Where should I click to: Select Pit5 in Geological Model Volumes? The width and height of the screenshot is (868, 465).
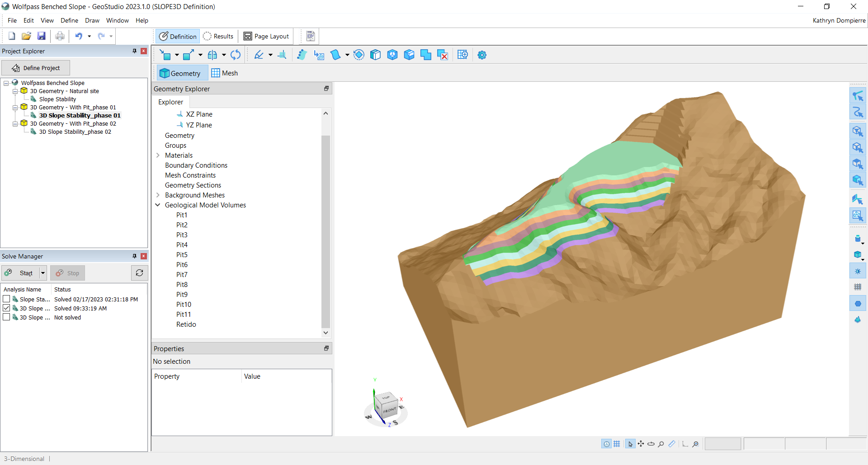coord(182,255)
